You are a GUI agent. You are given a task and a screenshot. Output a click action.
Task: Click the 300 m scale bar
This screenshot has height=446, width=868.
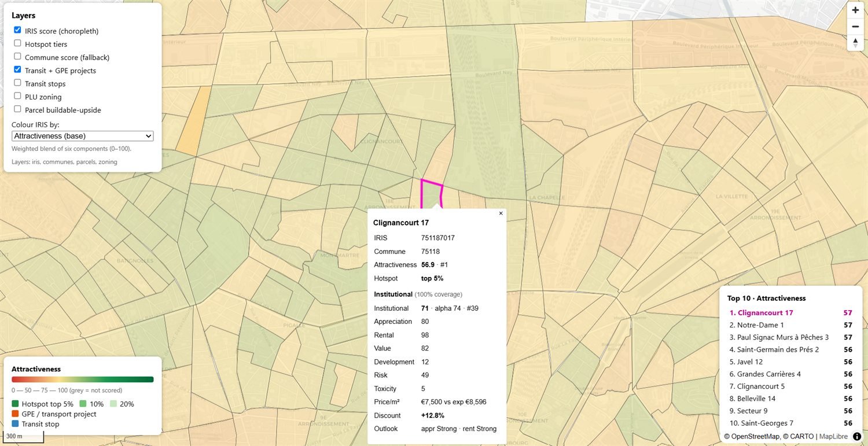[x=22, y=436]
